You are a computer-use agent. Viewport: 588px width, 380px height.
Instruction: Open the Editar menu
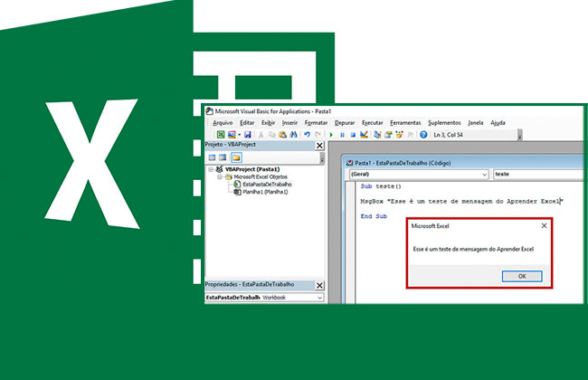[x=247, y=123]
